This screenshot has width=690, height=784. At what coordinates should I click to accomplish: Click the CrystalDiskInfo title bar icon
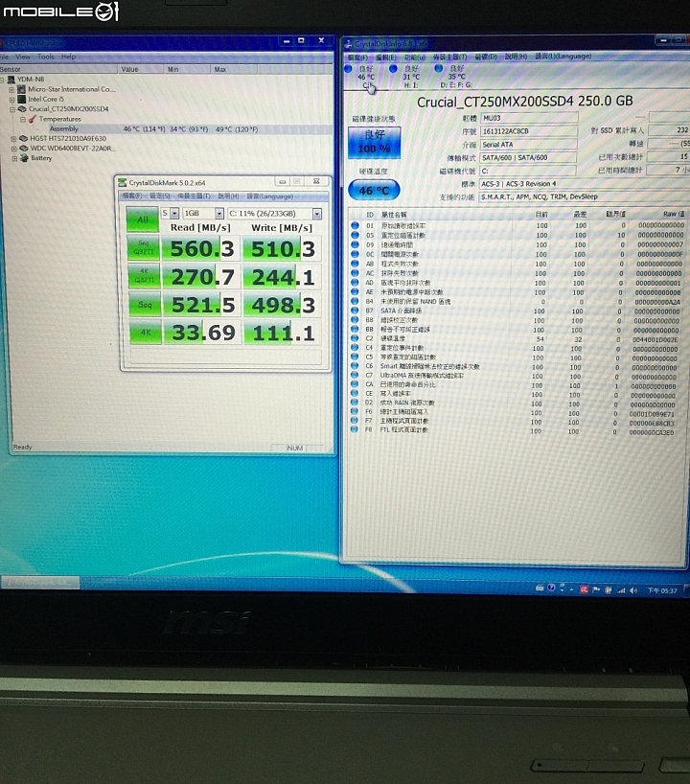point(349,44)
